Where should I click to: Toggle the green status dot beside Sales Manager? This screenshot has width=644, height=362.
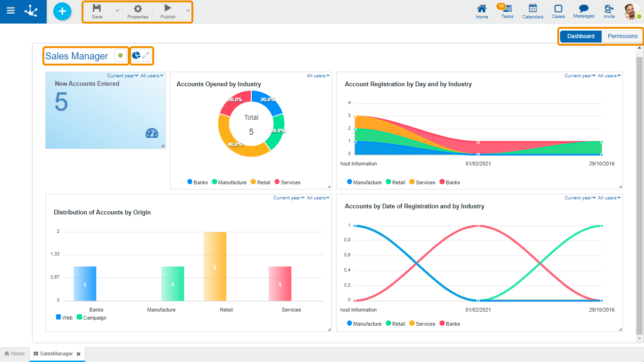point(121,55)
